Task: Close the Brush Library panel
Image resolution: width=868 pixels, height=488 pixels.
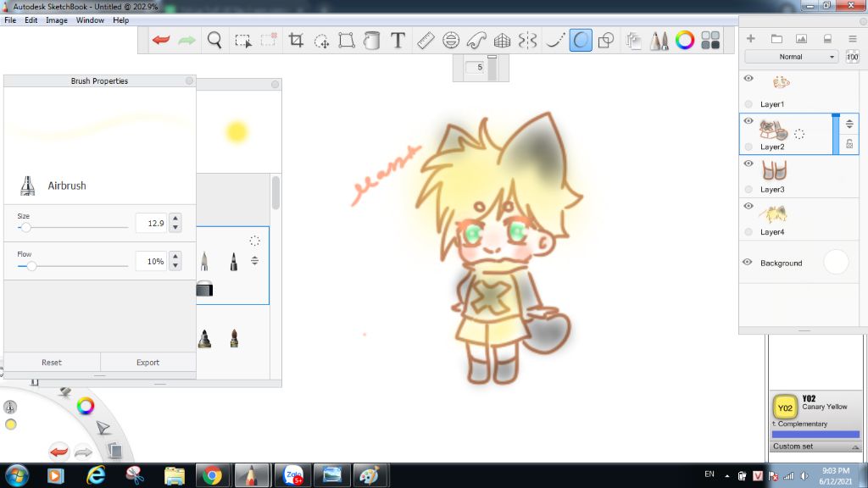Action: coord(275,84)
